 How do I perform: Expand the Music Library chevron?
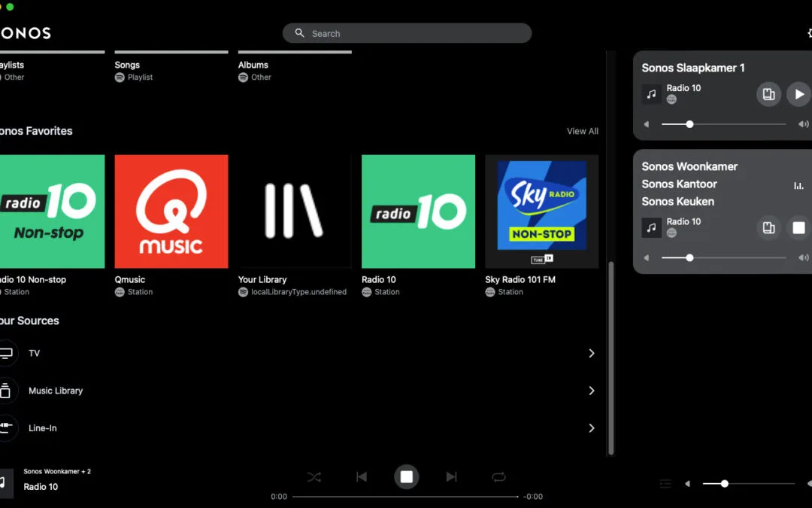[592, 391]
